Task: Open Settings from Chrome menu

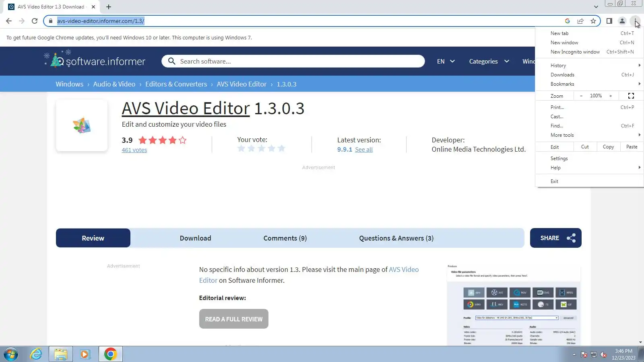Action: 590,158
